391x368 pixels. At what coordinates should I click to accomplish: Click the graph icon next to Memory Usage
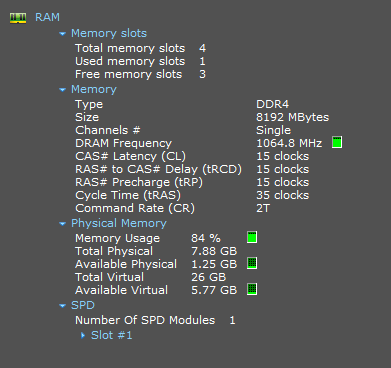252,237
